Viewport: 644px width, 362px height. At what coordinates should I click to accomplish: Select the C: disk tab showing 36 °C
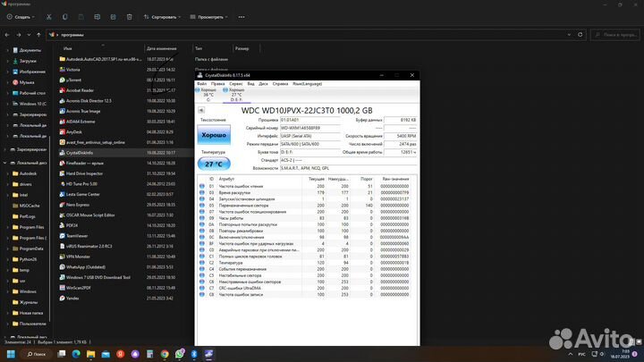(208, 95)
